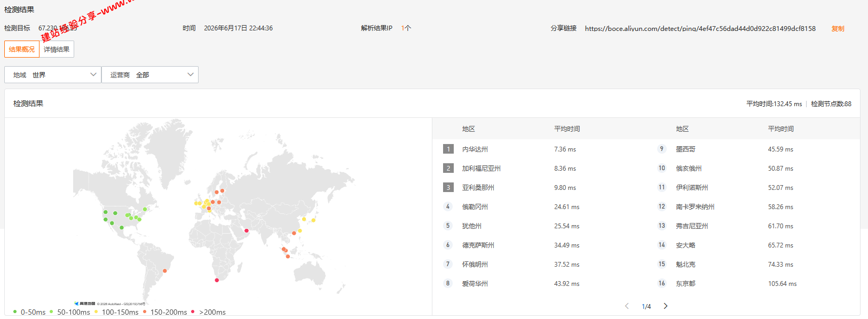Screen dimensions: 868x319
Task: Select the 魁北克 region row
Action: pyautogui.click(x=753, y=264)
